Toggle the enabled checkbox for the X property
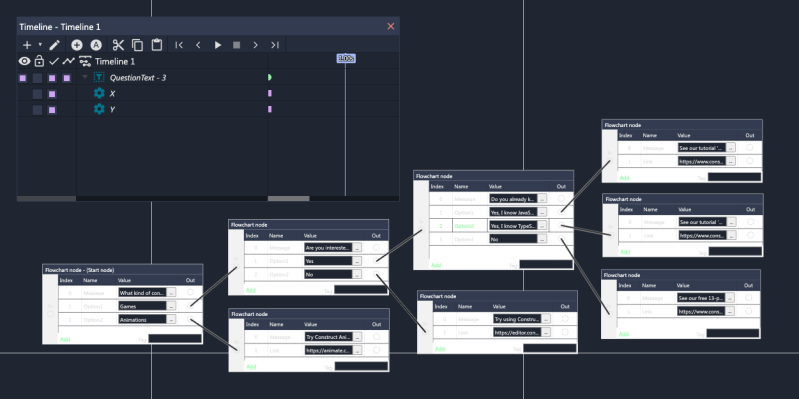This screenshot has width=799, height=399. click(52, 94)
